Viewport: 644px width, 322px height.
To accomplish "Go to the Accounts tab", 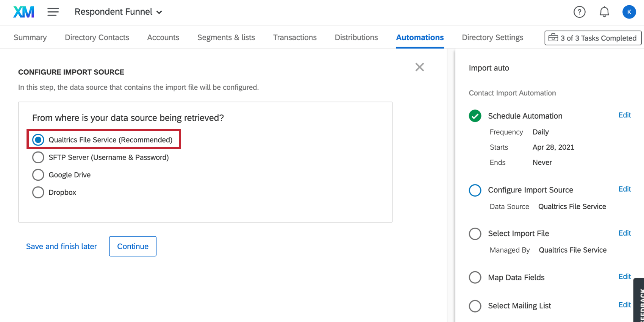I will [163, 38].
